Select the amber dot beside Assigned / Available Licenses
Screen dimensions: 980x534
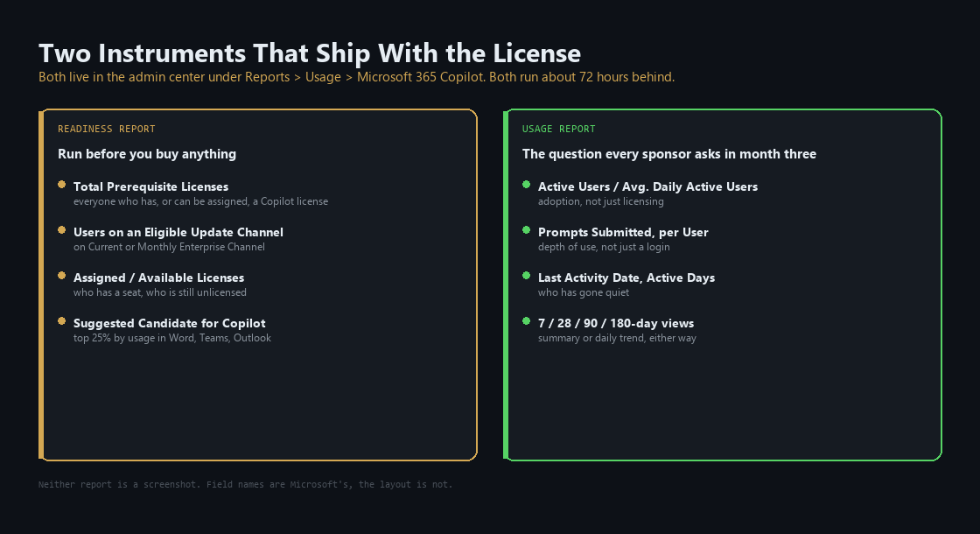[61, 276]
